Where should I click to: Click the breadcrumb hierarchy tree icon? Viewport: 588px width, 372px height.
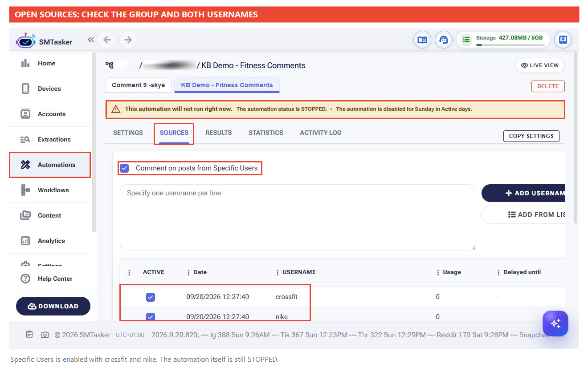(x=109, y=65)
